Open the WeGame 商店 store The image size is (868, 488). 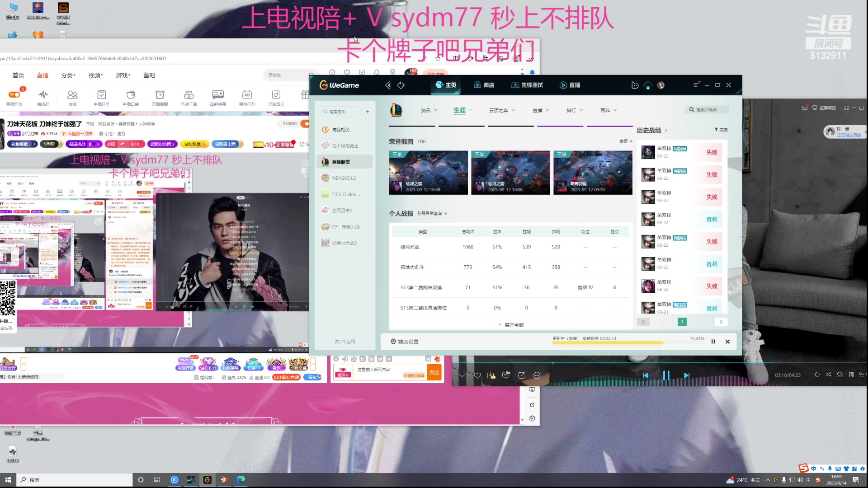point(484,85)
